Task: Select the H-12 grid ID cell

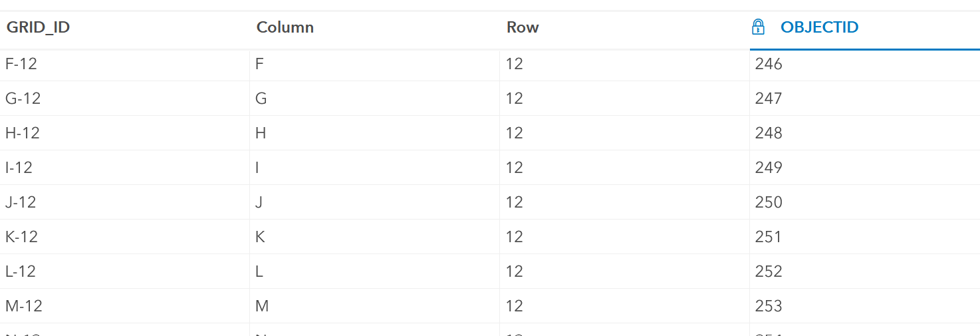Action: click(x=23, y=133)
